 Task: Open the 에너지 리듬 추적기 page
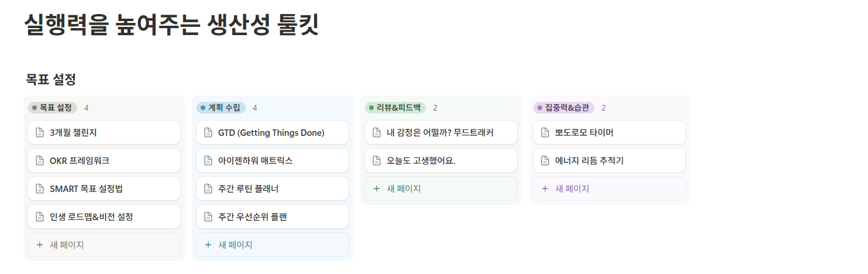click(x=589, y=161)
